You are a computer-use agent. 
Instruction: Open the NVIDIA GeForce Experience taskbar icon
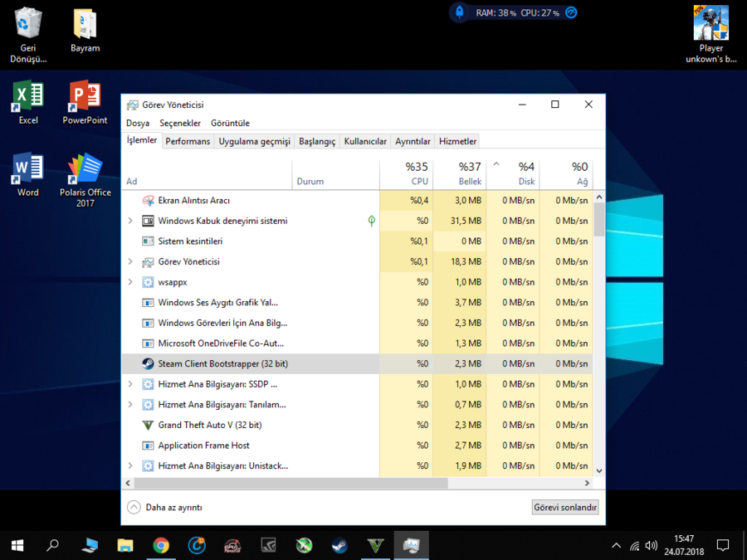pos(268,545)
